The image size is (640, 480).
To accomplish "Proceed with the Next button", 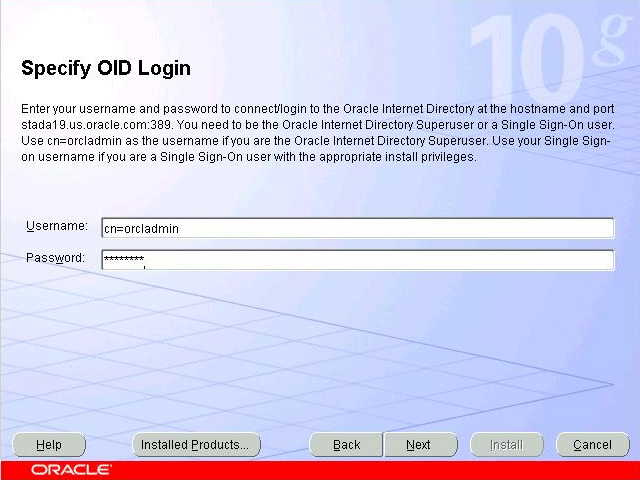I will tap(420, 444).
